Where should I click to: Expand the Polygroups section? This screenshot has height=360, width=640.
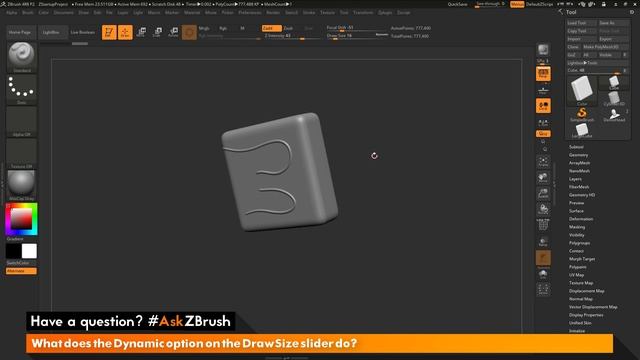point(579,243)
